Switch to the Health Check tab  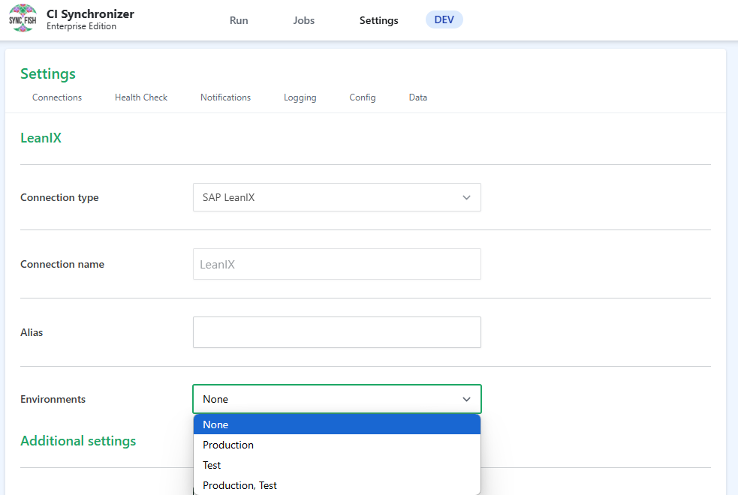point(141,97)
